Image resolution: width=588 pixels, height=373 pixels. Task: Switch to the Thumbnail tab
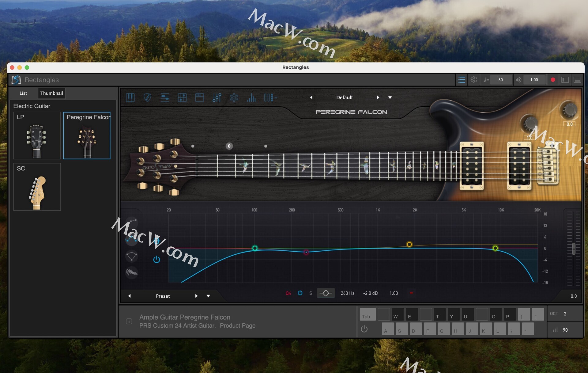click(x=51, y=93)
